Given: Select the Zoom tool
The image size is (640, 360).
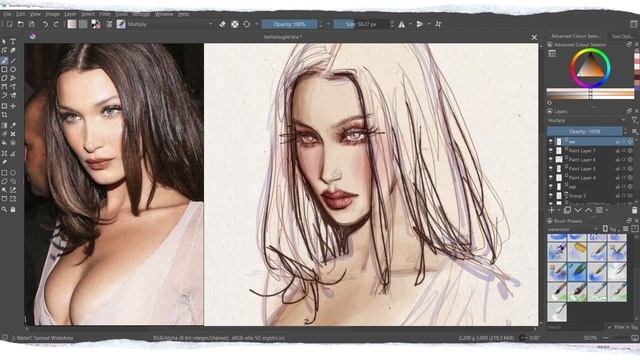Looking at the screenshot, I should click(x=4, y=209).
